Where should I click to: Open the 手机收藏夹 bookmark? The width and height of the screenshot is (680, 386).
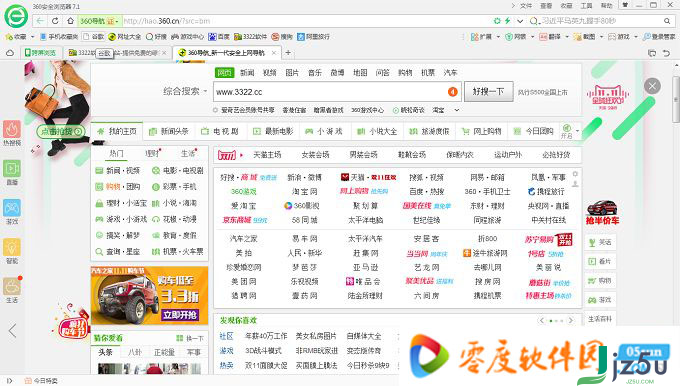[59, 37]
